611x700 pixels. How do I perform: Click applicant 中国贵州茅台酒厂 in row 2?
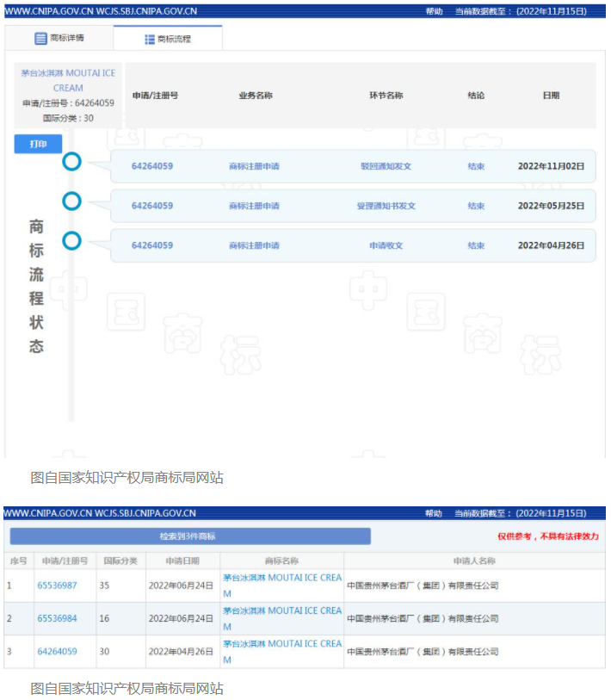click(x=423, y=618)
